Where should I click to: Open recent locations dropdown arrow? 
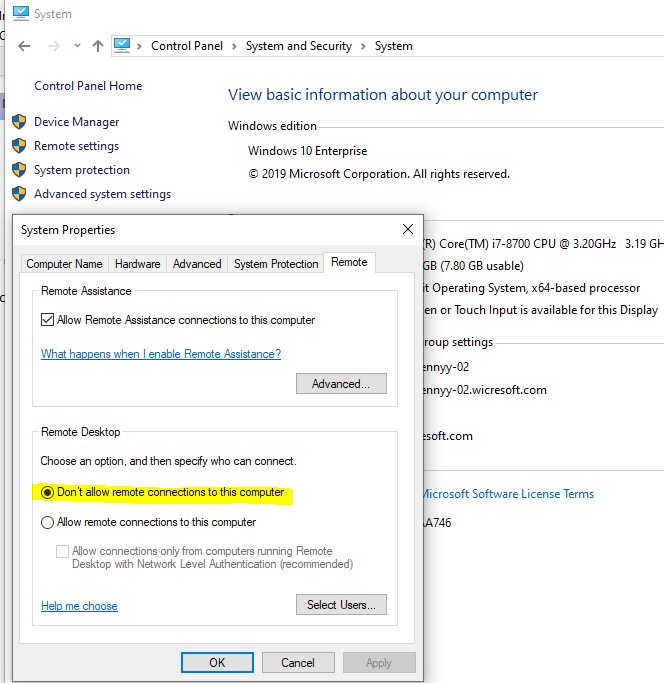coord(77,45)
